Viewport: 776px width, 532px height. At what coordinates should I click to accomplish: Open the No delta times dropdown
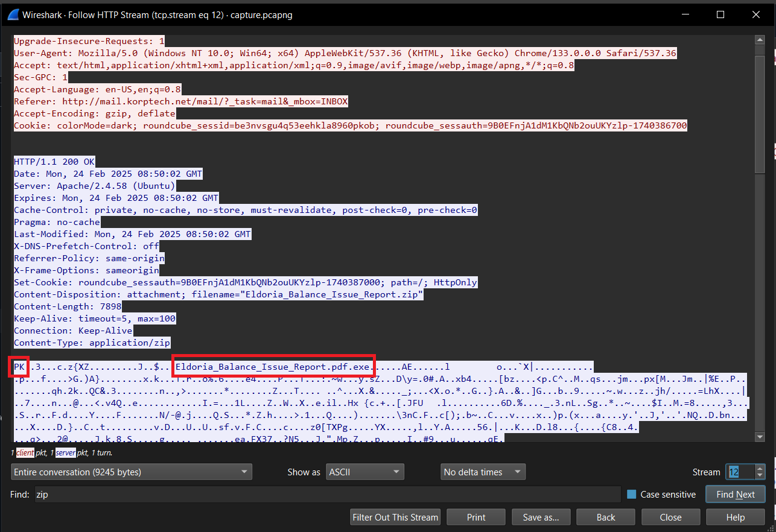pyautogui.click(x=483, y=472)
